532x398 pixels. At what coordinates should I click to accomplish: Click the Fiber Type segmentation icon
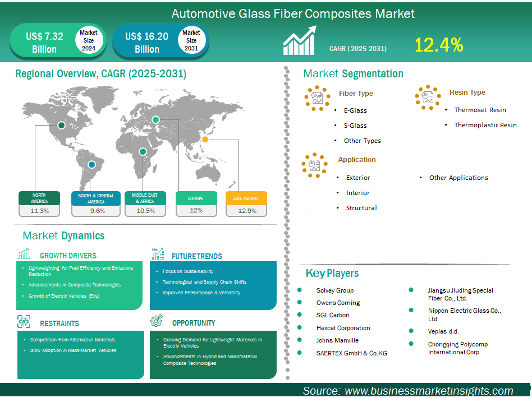317,99
